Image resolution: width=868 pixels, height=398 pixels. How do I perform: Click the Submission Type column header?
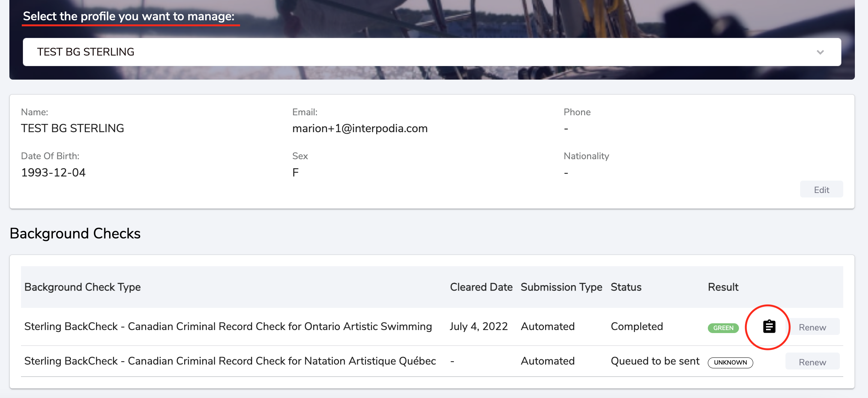click(x=561, y=287)
